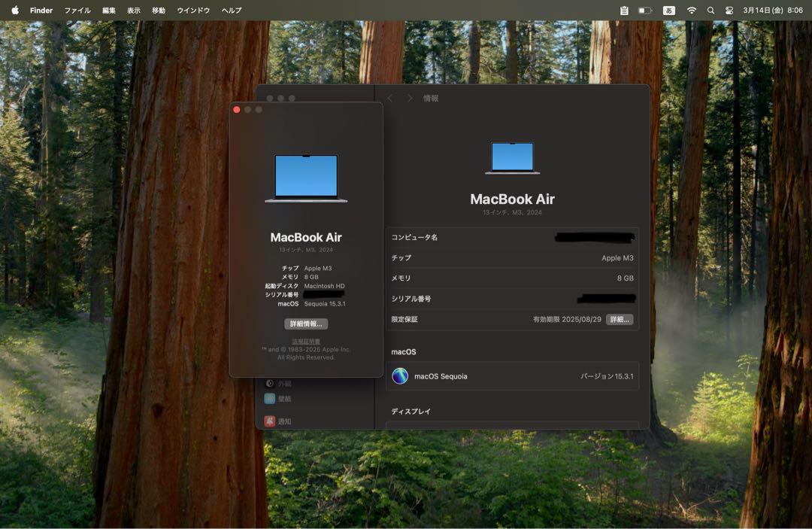This screenshot has width=812, height=529.
Task: Open the Apple menu logo
Action: coord(15,11)
